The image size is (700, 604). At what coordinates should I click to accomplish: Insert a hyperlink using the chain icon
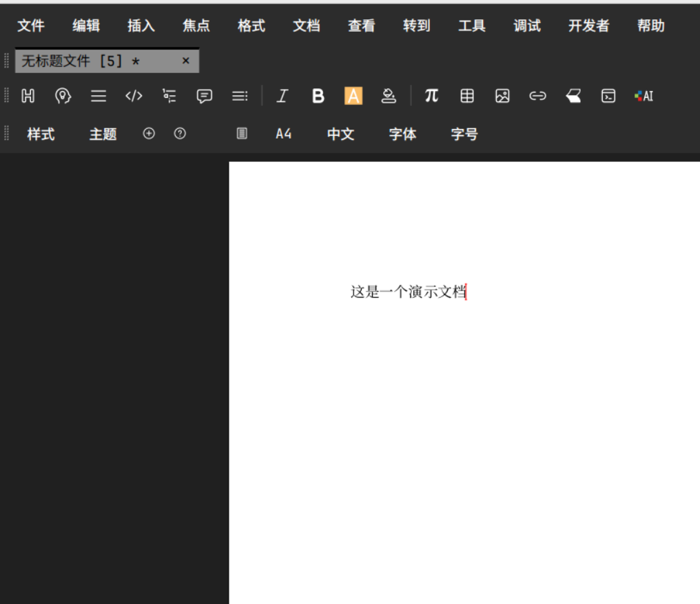click(x=537, y=97)
